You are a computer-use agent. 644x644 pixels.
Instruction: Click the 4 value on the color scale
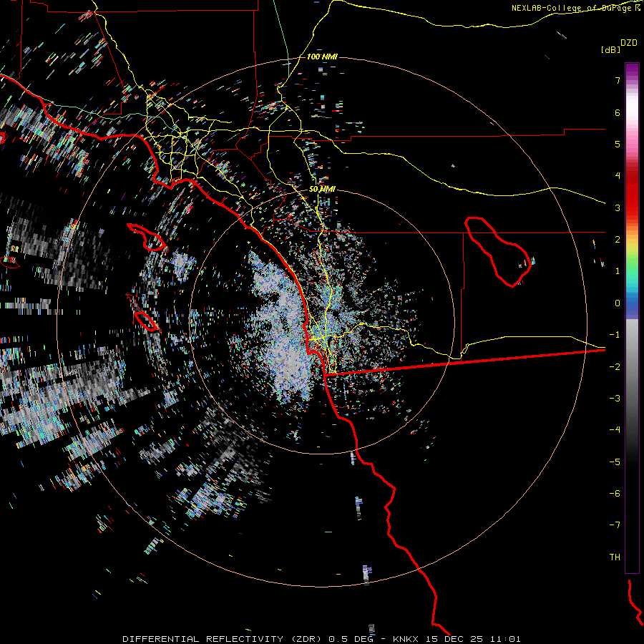pos(618,175)
